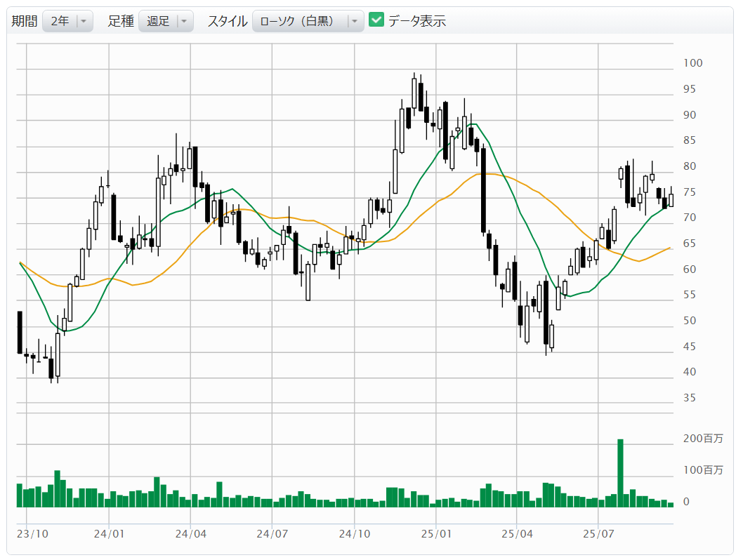The width and height of the screenshot is (736, 560).
Task: Click the 100 price axis label
Action: (693, 63)
